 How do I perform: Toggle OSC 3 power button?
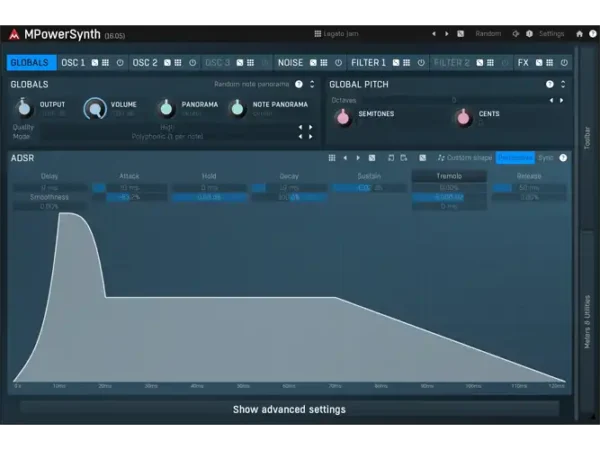coord(265,63)
